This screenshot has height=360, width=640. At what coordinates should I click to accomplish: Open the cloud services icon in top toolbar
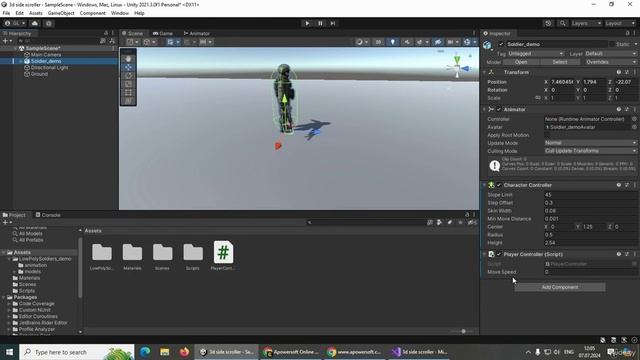point(35,23)
